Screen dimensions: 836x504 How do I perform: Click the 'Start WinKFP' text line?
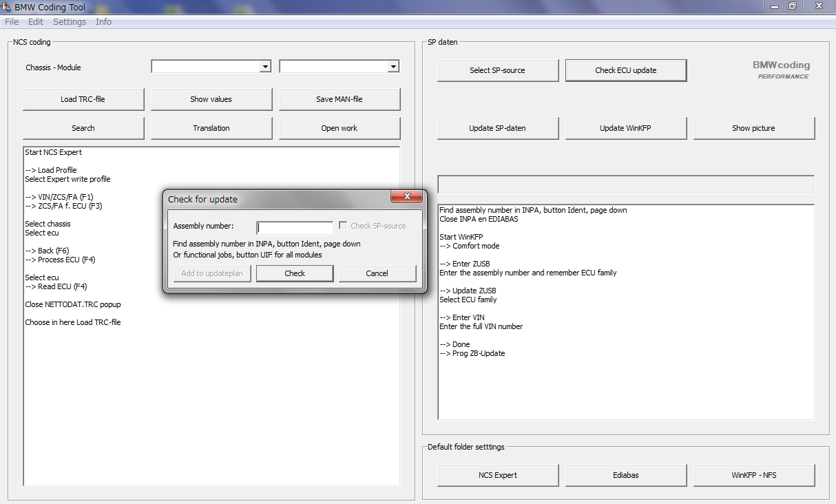point(461,237)
